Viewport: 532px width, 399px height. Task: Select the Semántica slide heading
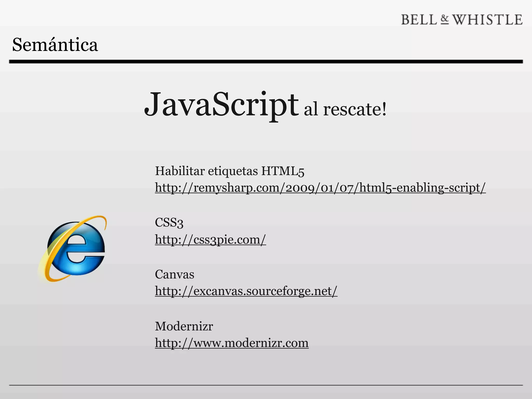(x=55, y=45)
